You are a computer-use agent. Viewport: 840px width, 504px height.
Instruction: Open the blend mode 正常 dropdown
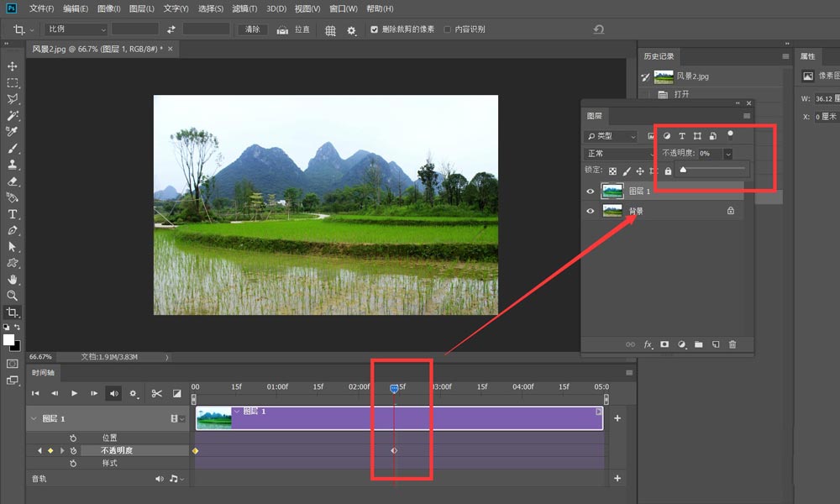[620, 154]
